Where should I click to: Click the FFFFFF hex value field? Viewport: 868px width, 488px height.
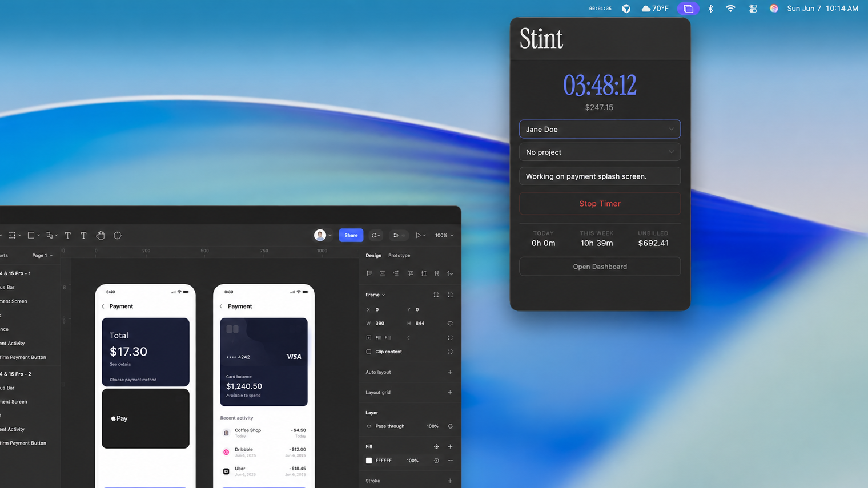click(384, 461)
